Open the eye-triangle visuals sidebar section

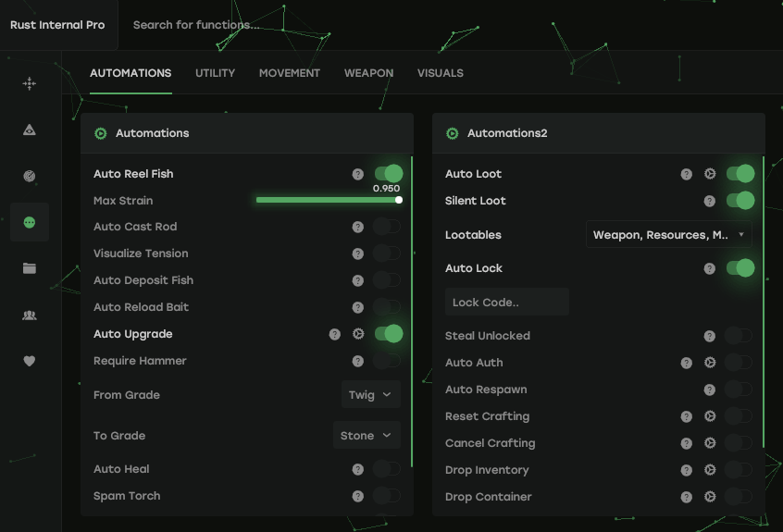tap(30, 130)
